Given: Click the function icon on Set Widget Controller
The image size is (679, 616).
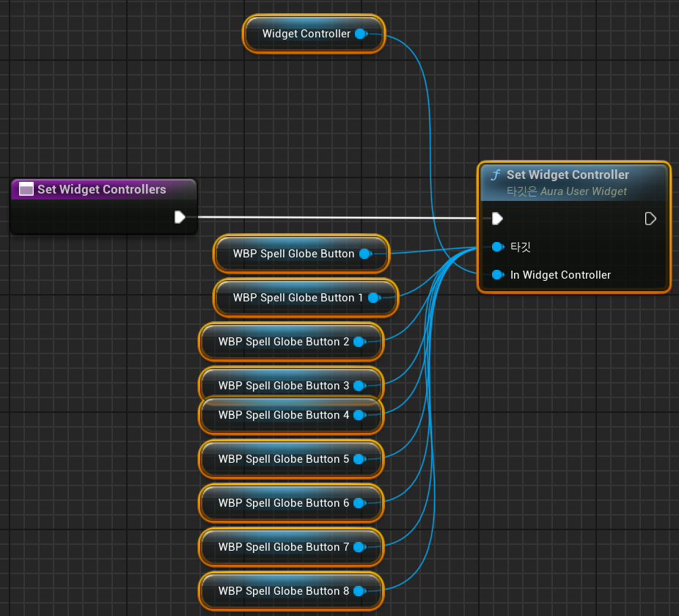Looking at the screenshot, I should (x=496, y=175).
